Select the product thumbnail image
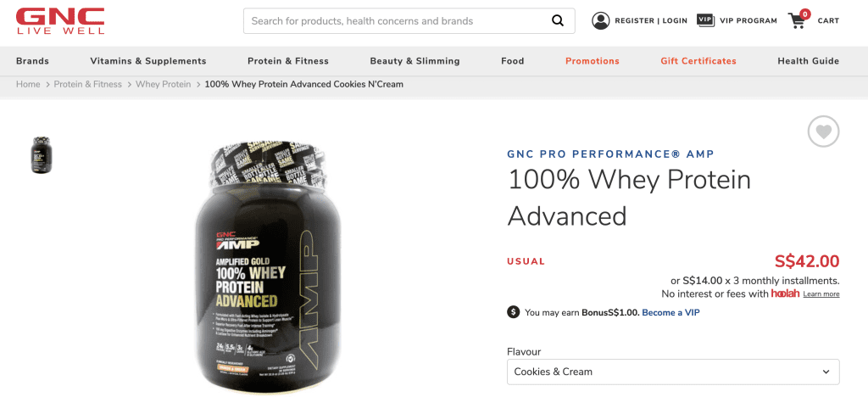 point(42,155)
